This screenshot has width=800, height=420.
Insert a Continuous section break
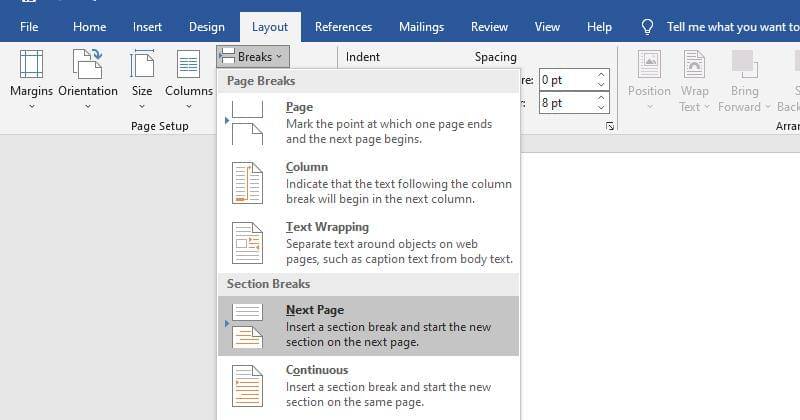pos(368,386)
